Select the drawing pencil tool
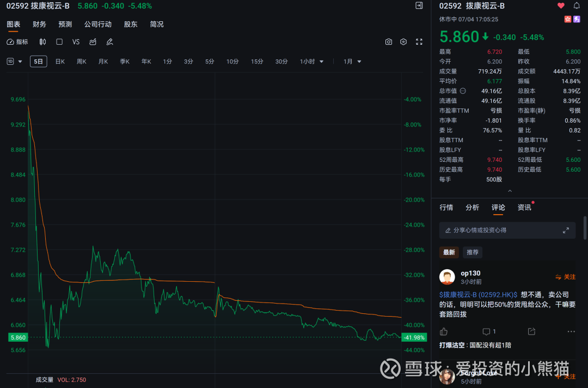588x388 pixels. [109, 42]
